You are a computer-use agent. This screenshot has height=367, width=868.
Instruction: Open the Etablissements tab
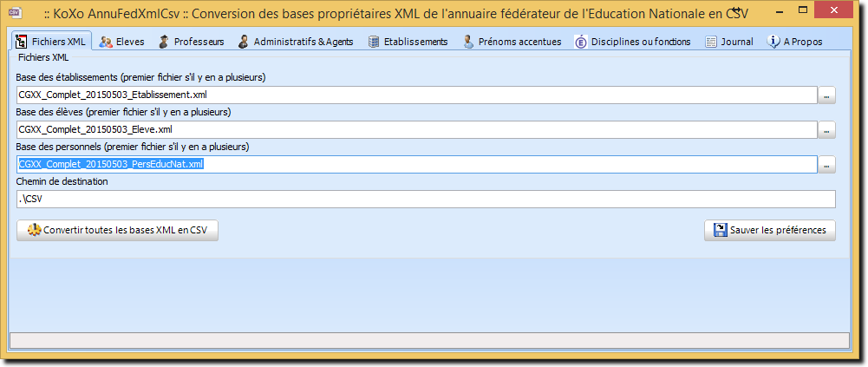[408, 42]
